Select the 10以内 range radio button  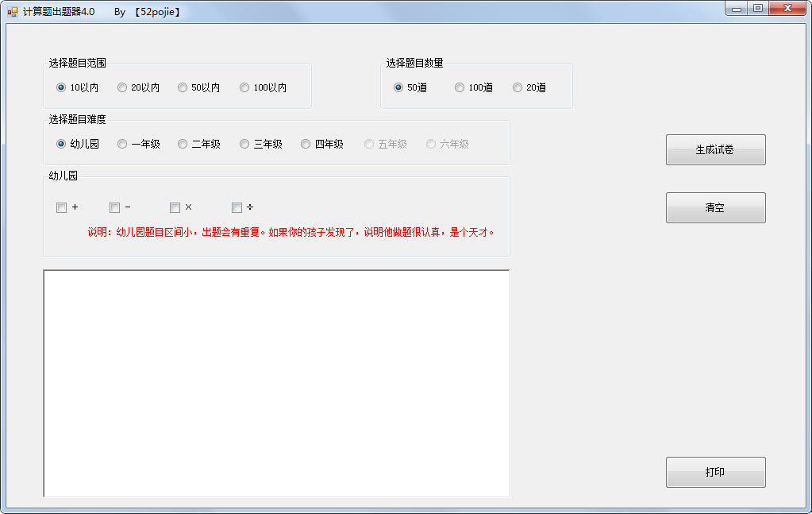[61, 87]
